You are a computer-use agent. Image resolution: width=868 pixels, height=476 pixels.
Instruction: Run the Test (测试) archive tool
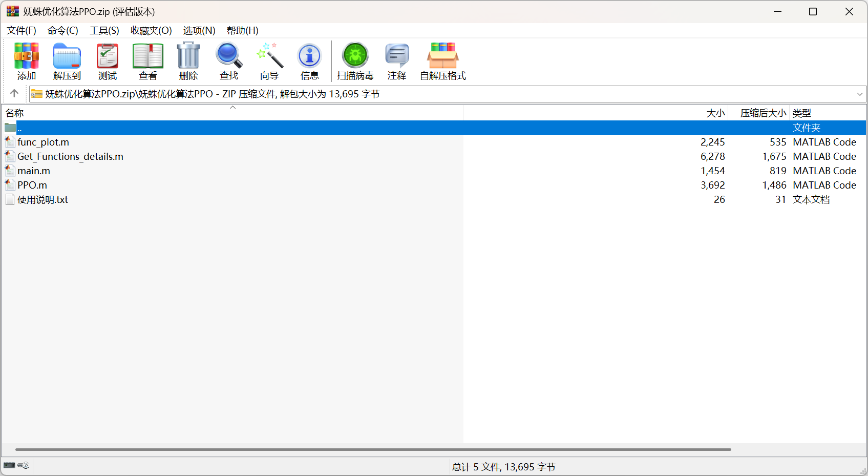point(107,61)
